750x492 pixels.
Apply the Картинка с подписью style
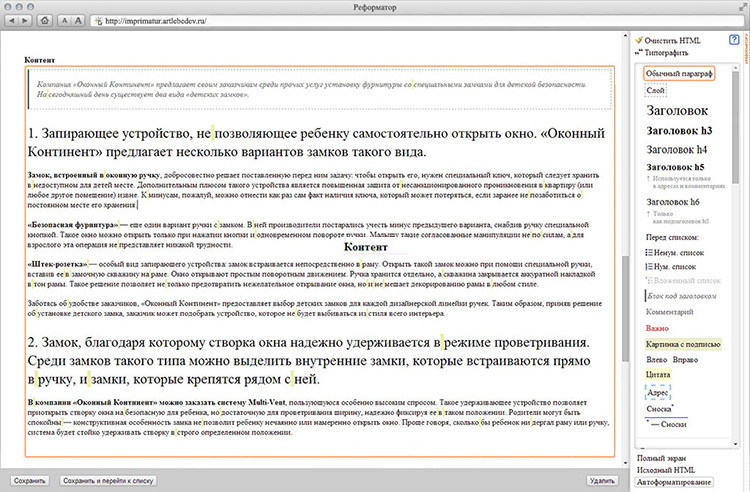coord(683,344)
